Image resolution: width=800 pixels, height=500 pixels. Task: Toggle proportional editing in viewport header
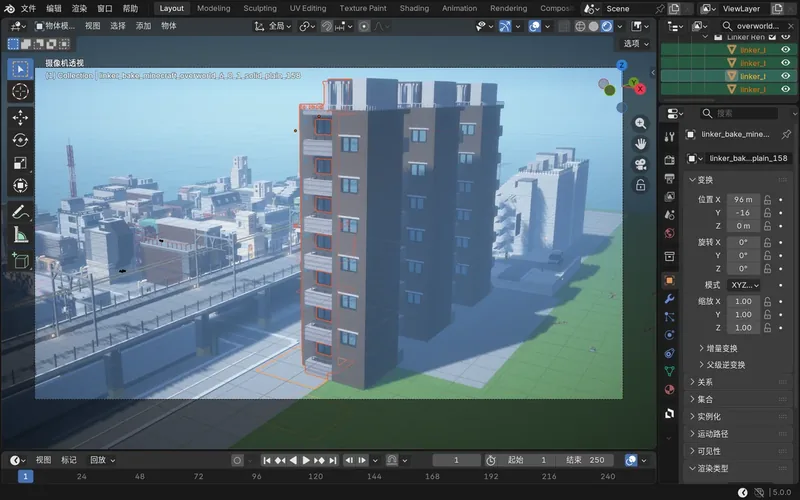tap(364, 26)
